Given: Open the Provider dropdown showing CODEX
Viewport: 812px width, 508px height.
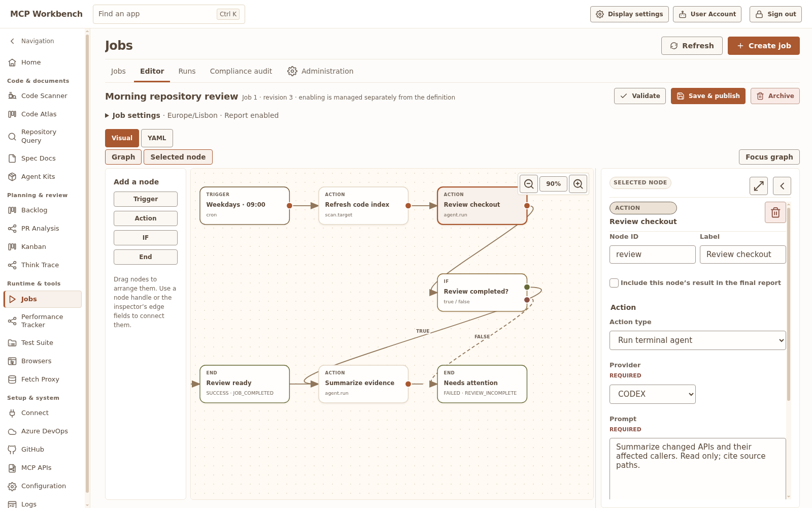Looking at the screenshot, I should (x=653, y=394).
